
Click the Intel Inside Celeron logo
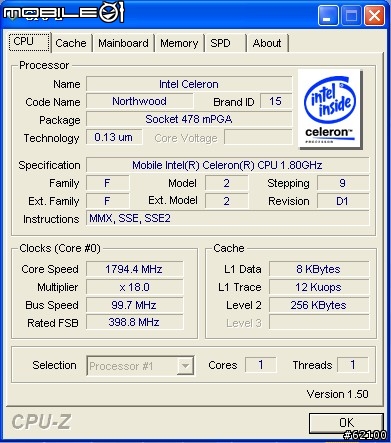coord(329,109)
